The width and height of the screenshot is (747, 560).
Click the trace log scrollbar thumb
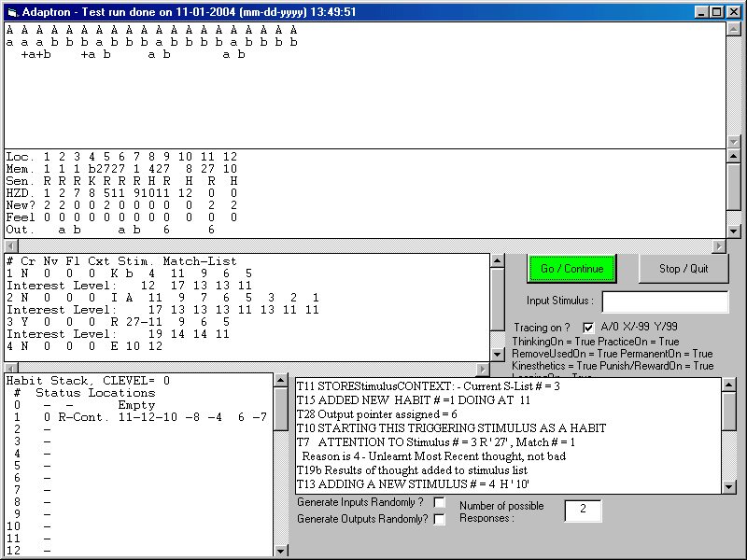pos(729,411)
